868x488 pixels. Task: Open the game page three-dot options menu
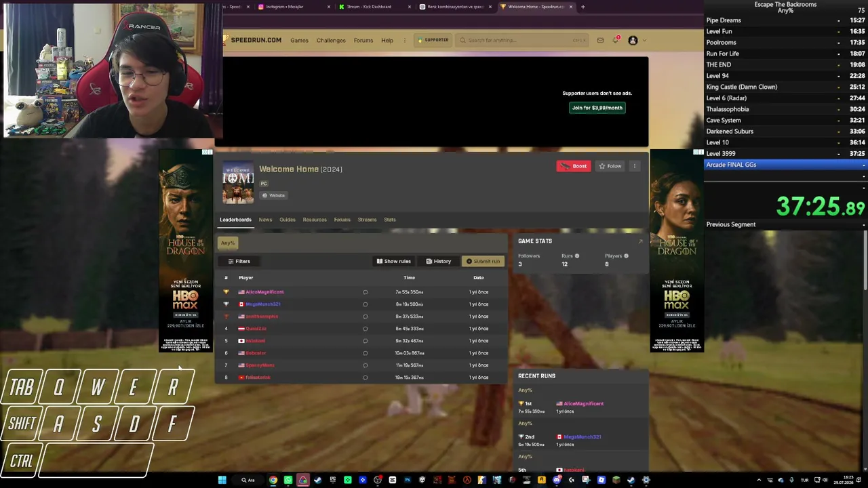tap(635, 166)
